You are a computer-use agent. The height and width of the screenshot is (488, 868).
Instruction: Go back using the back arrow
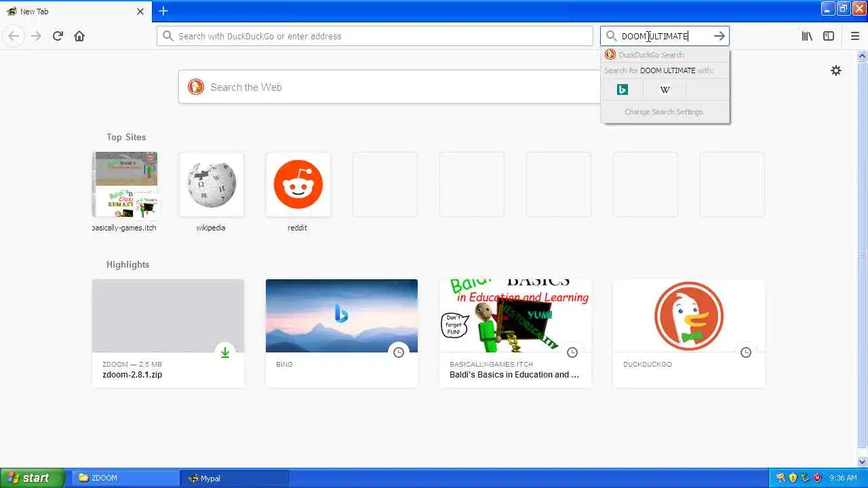click(x=14, y=36)
